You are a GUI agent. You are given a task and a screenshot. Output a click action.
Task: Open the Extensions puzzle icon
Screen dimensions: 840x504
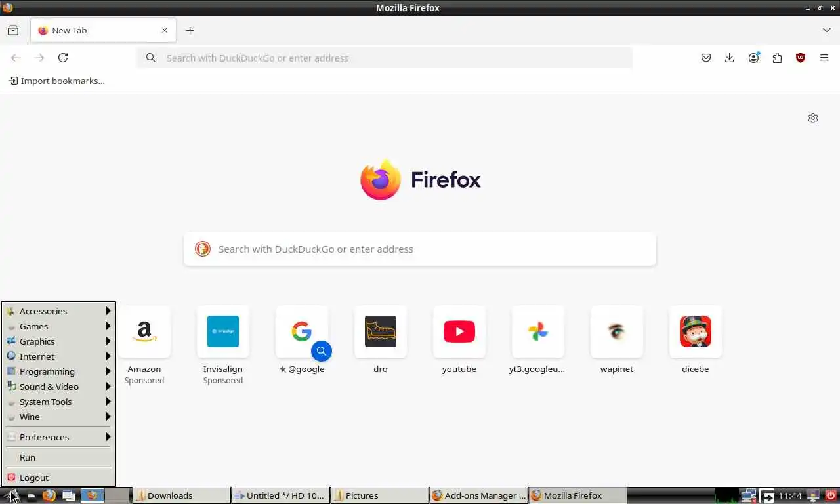pos(777,58)
